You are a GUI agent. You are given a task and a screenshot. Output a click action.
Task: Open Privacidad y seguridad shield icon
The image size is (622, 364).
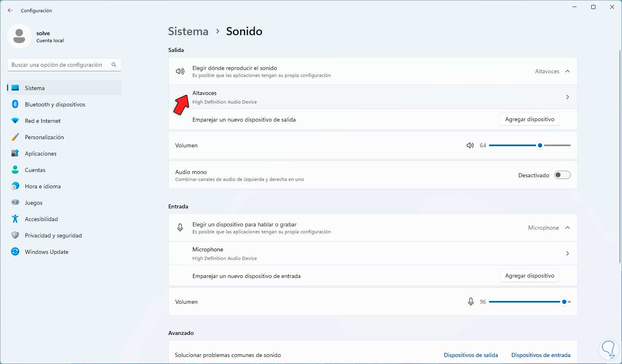point(15,235)
